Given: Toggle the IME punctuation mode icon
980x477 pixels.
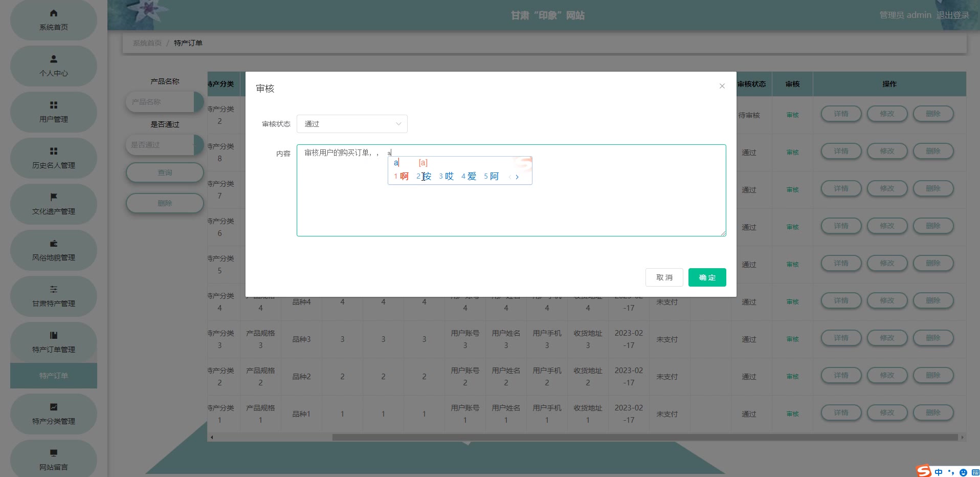Looking at the screenshot, I should (x=951, y=472).
